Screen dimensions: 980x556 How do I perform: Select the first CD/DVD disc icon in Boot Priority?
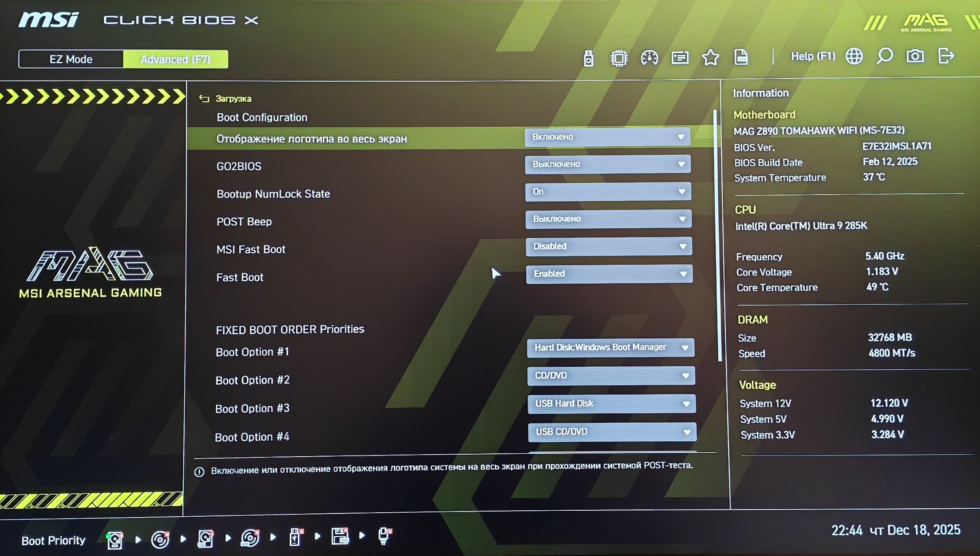click(160, 539)
